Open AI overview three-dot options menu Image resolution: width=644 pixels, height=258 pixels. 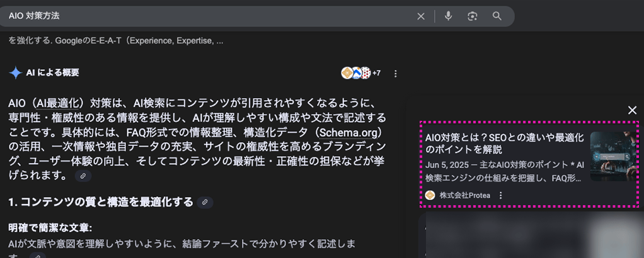coord(396,74)
